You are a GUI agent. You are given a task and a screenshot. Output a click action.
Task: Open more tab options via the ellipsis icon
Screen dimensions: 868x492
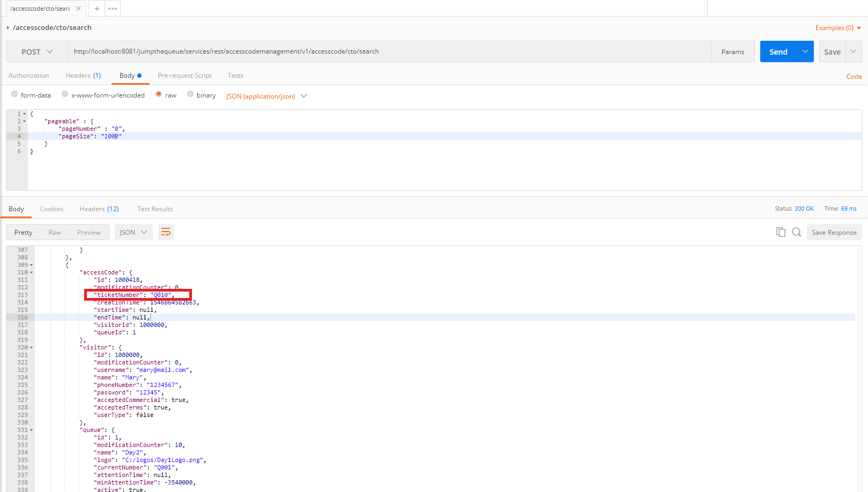click(112, 8)
